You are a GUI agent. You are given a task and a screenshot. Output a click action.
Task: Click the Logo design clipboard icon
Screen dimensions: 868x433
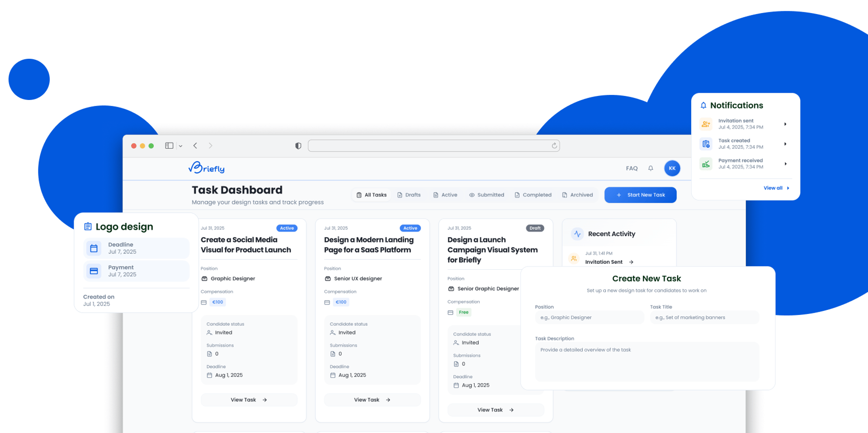tap(88, 227)
